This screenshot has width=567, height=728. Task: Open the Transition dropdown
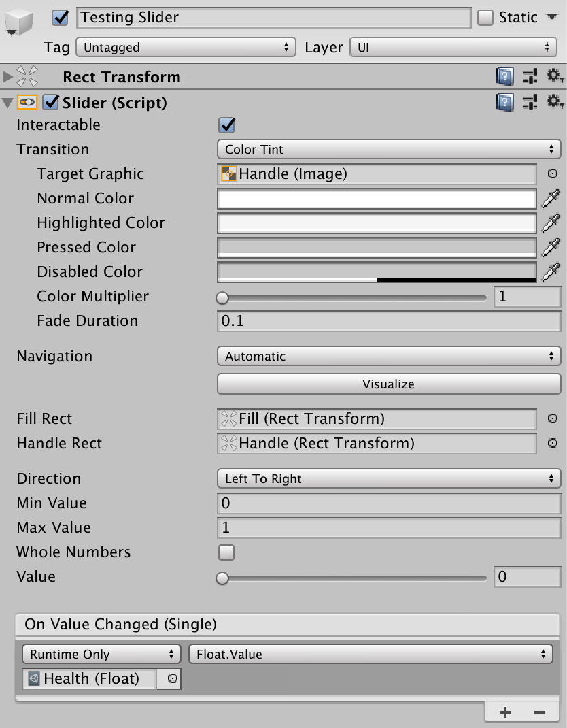pos(388,150)
